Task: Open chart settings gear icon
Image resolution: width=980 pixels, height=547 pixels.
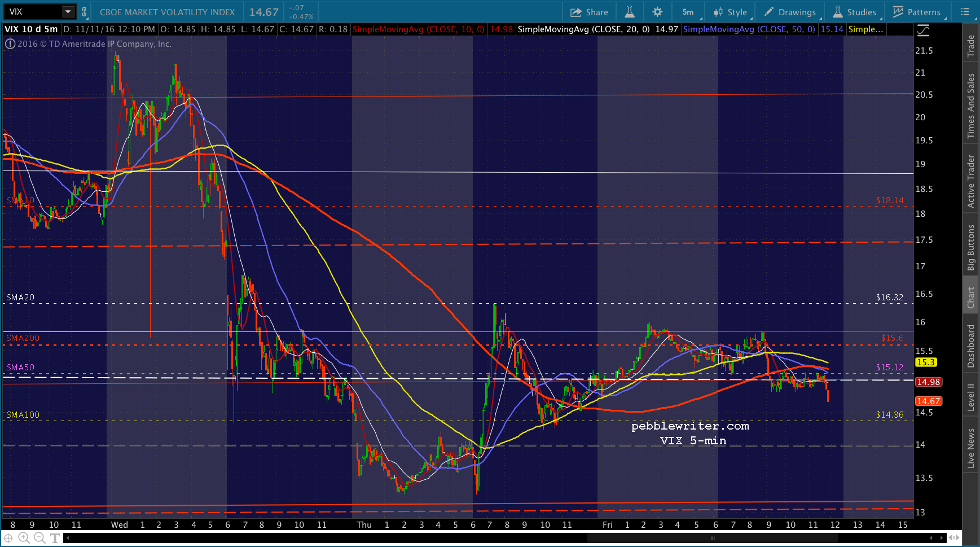Action: point(657,12)
